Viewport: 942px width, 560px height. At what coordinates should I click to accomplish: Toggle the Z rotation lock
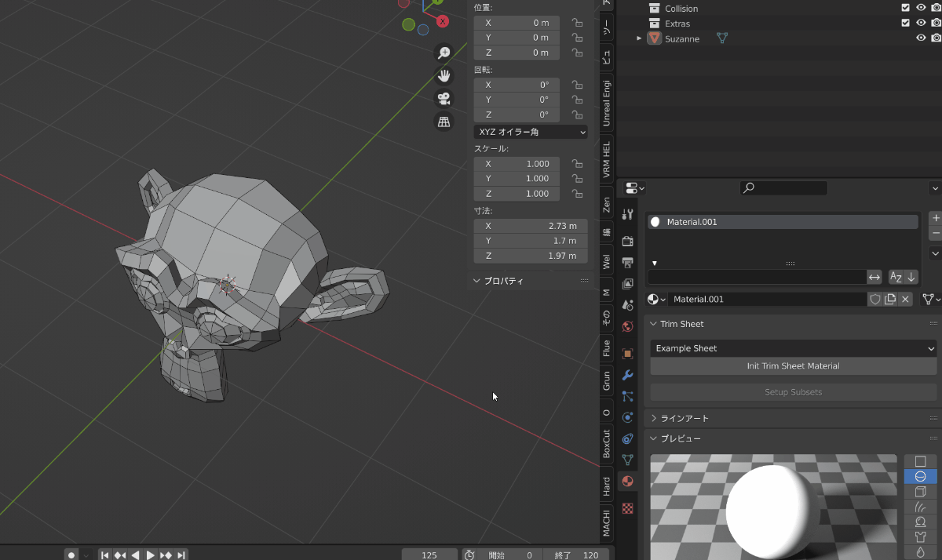577,115
